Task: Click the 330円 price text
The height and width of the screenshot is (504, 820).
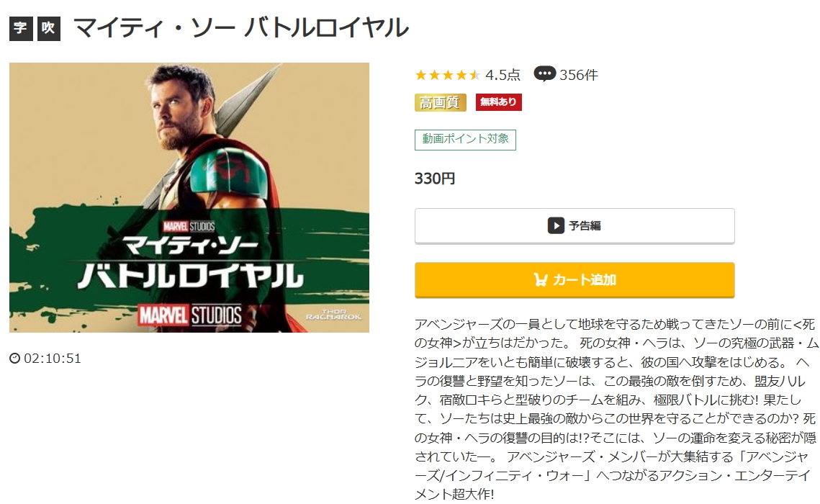Action: [435, 179]
